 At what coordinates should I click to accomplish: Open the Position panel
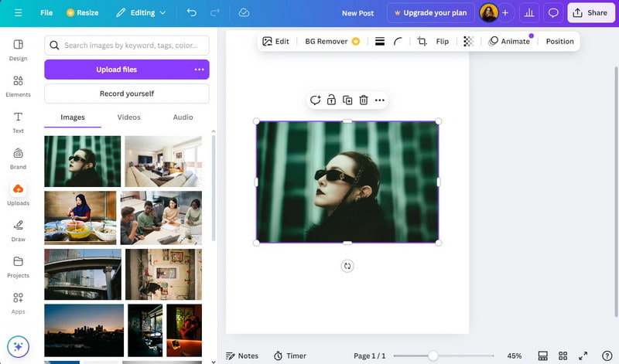(x=559, y=42)
